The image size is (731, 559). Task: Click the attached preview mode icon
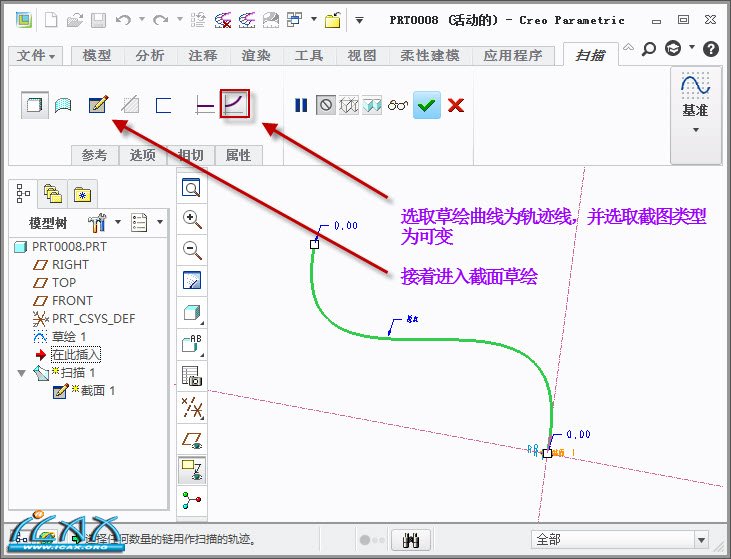(372, 105)
